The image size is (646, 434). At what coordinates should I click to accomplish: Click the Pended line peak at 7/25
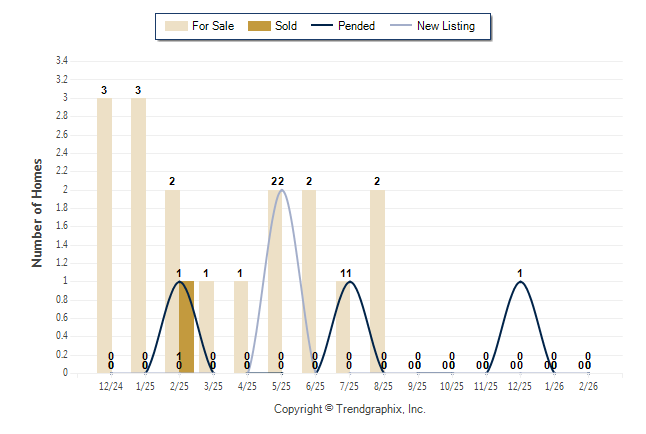[x=349, y=281]
